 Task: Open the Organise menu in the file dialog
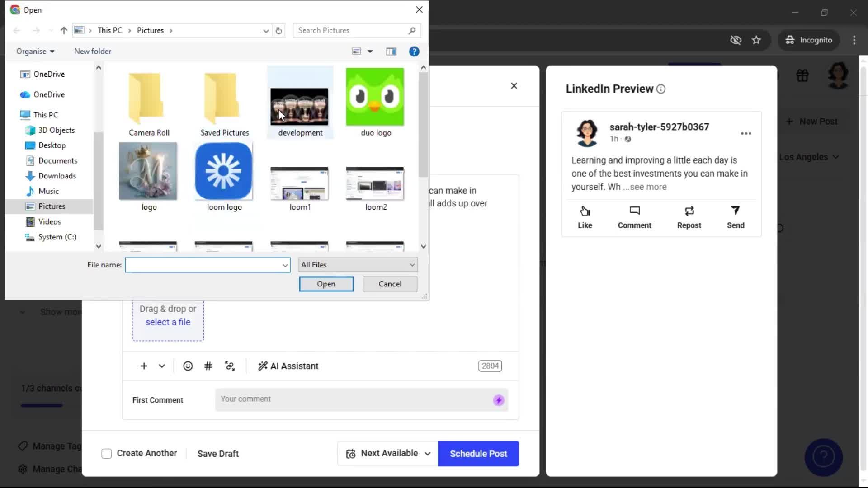point(35,51)
